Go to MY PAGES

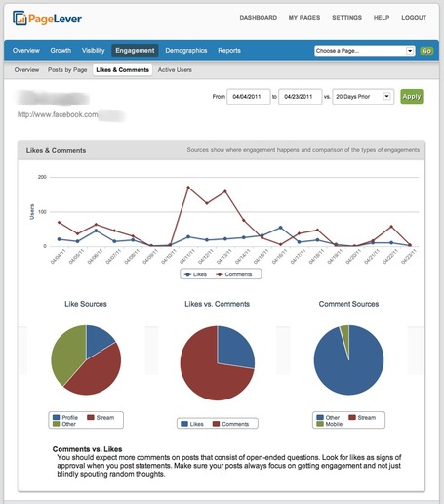tap(304, 18)
